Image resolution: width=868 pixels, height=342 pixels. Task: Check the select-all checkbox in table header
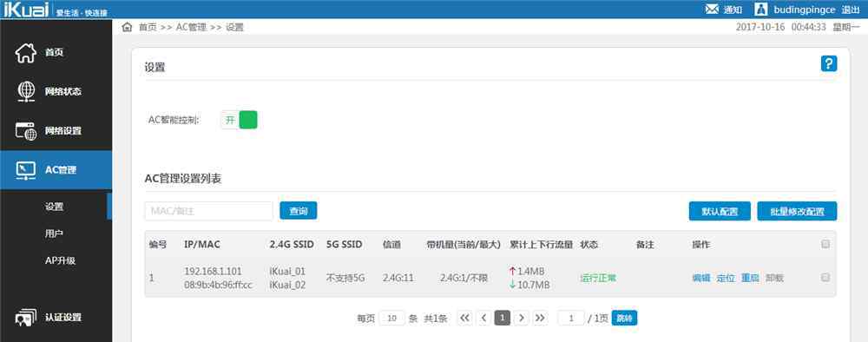pos(825,244)
